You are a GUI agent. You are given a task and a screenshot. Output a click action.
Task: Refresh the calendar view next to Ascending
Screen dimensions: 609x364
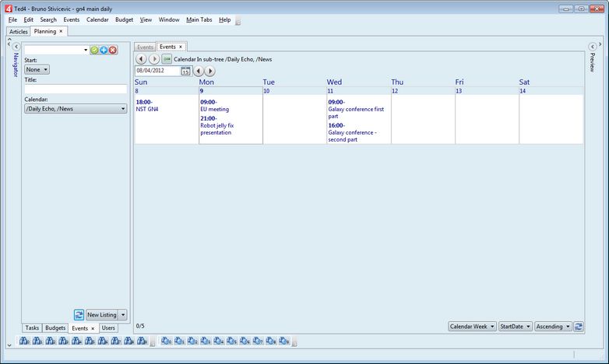(579, 327)
